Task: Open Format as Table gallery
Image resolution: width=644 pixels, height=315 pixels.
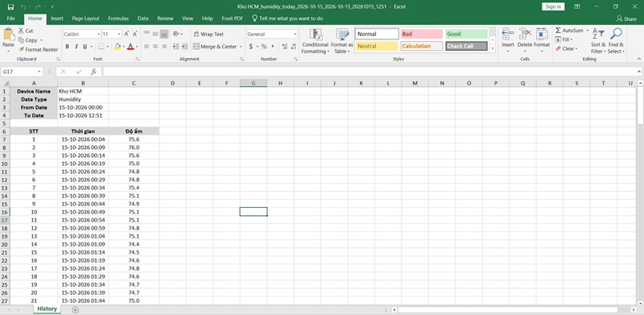Action: (341, 41)
